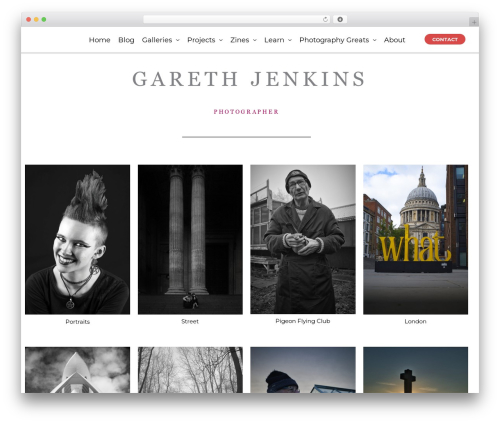Open the Portraits gallery thumbnail
The height and width of the screenshot is (423, 500).
point(77,239)
